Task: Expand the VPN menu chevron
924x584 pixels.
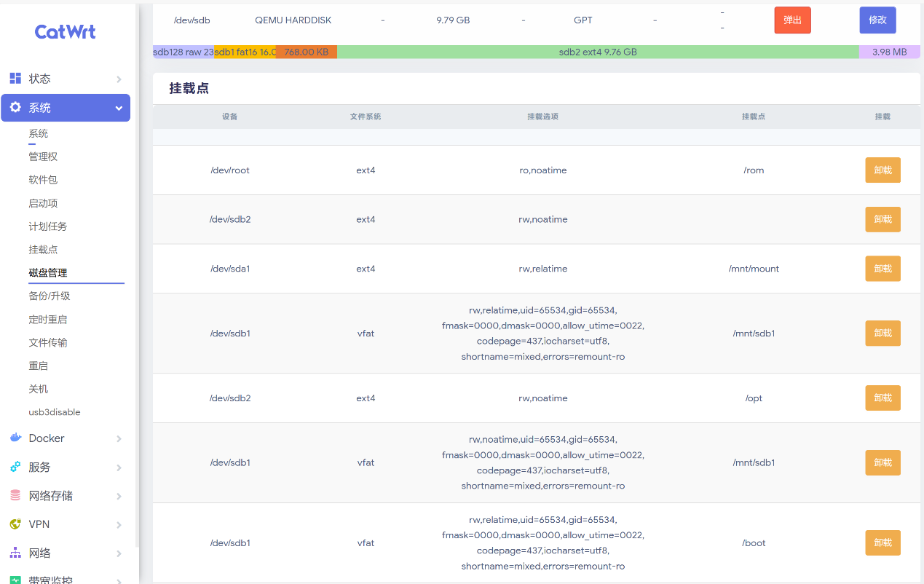Action: [x=119, y=525]
